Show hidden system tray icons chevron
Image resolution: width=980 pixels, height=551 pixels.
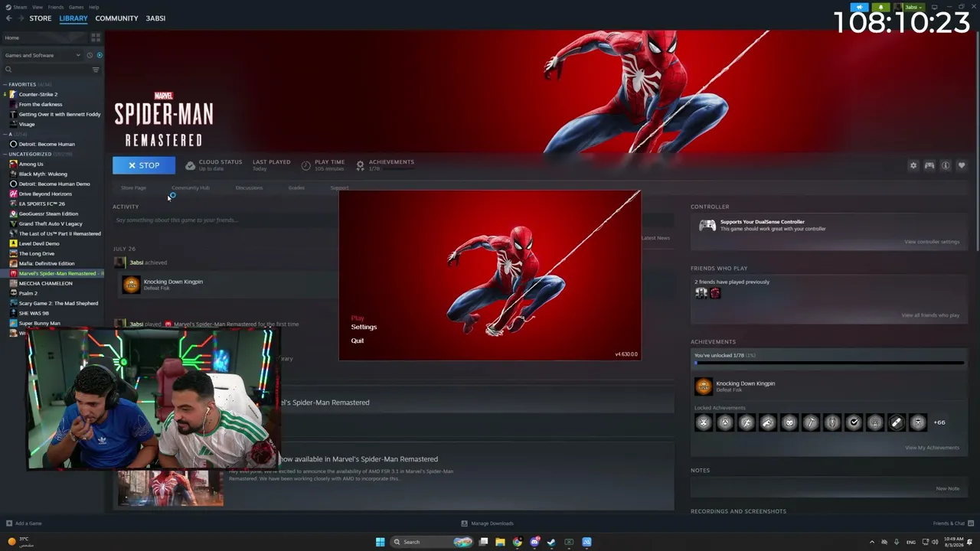tap(872, 542)
